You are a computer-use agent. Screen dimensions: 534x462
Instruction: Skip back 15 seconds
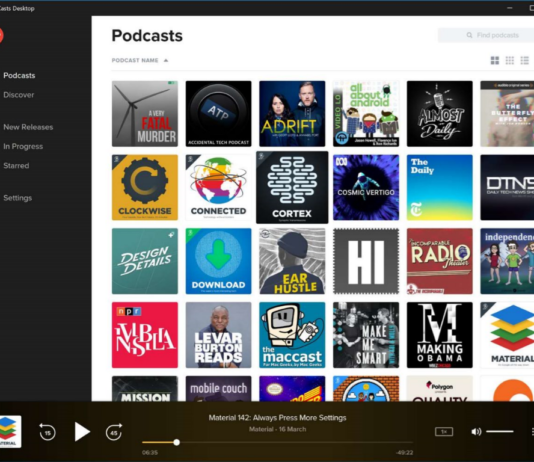pos(47,432)
